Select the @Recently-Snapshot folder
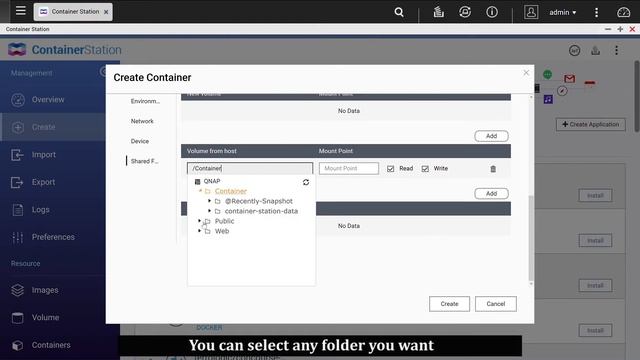 click(x=259, y=201)
